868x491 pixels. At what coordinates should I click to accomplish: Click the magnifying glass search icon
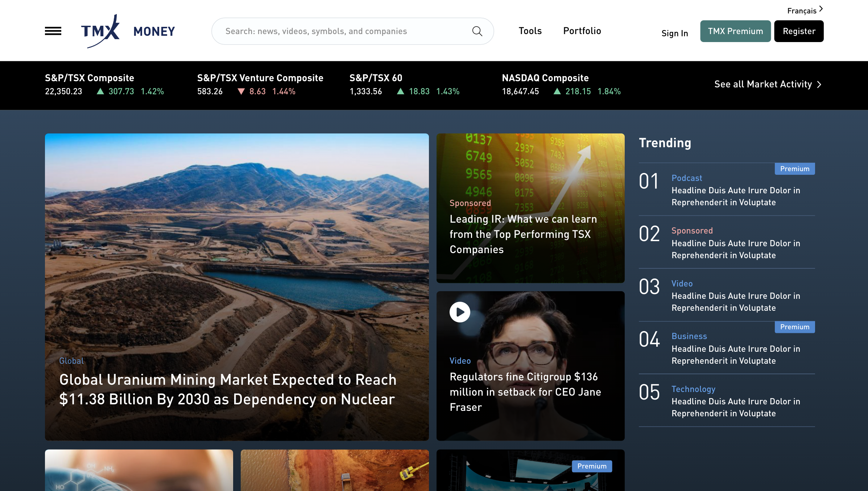click(477, 31)
